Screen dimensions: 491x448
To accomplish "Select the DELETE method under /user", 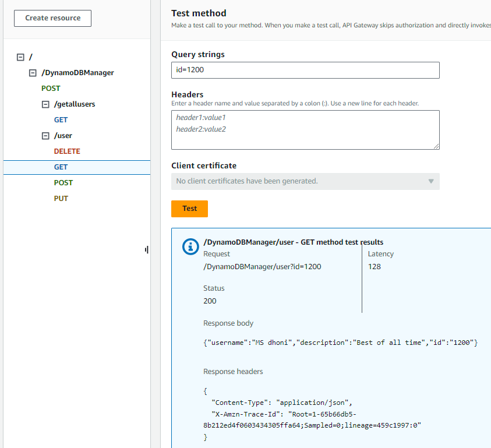I will [x=67, y=151].
